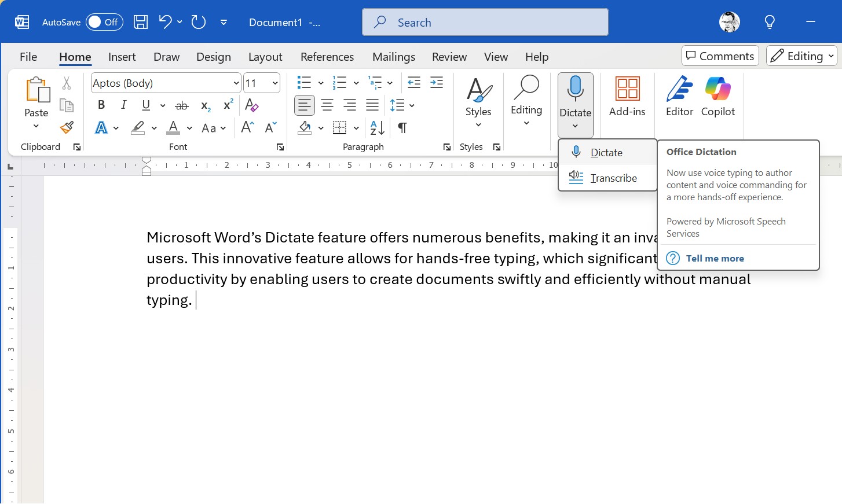This screenshot has width=842, height=504.
Task: Open the File tab
Action: [28, 57]
